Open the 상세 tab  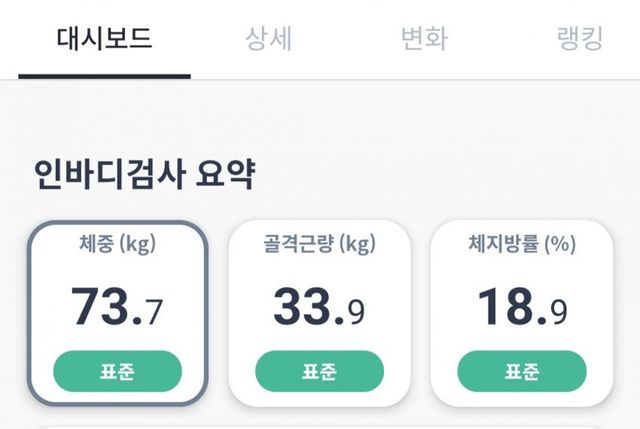(269, 39)
